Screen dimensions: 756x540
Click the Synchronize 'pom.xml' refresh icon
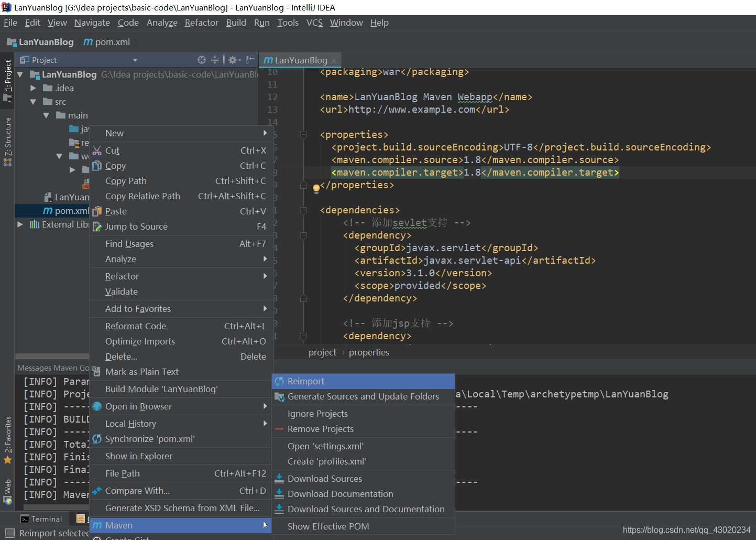[x=97, y=439]
